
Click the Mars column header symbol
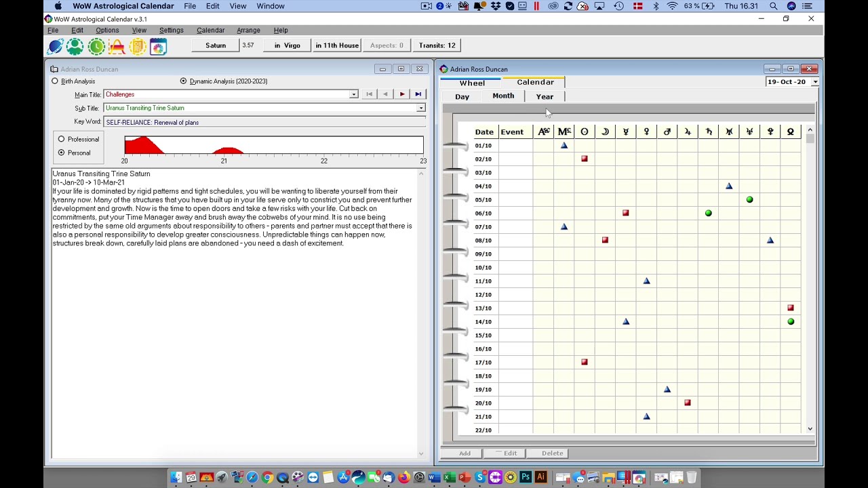coord(667,131)
